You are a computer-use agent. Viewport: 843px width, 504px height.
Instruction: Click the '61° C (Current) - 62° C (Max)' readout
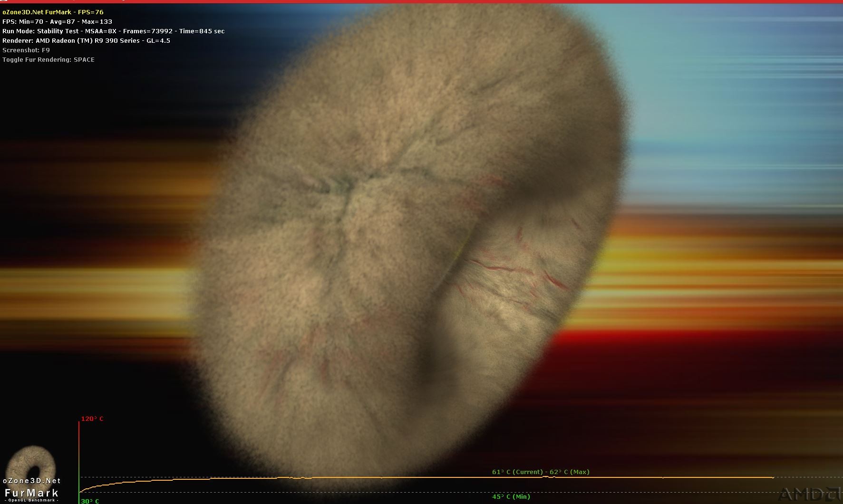541,472
